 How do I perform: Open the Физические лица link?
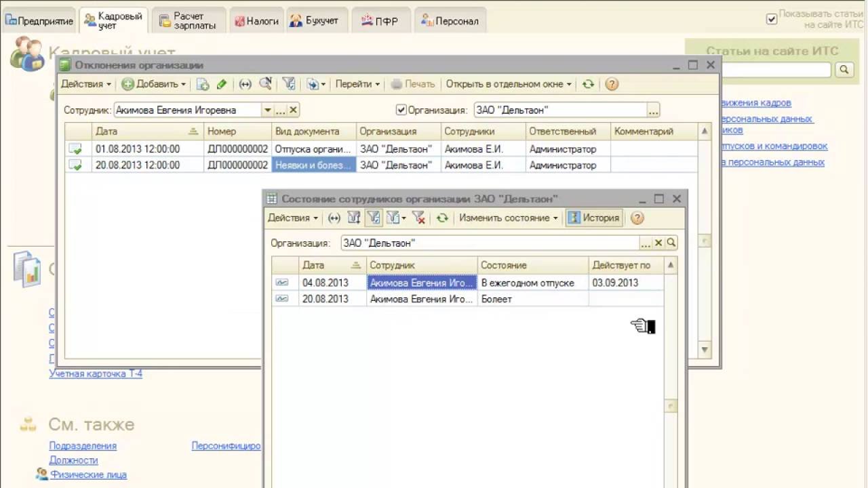(x=88, y=475)
